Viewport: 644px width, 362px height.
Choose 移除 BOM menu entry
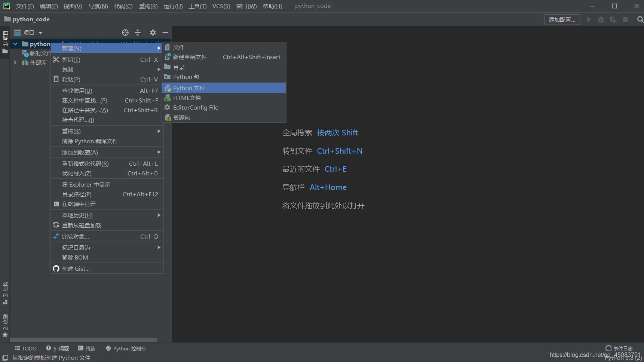pos(107,257)
